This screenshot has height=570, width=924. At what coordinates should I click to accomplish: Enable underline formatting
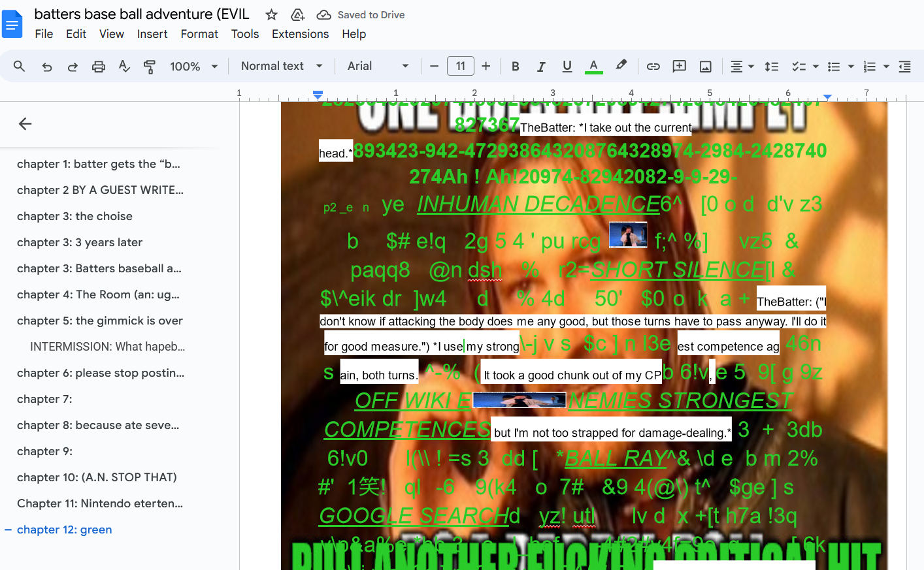[567, 66]
